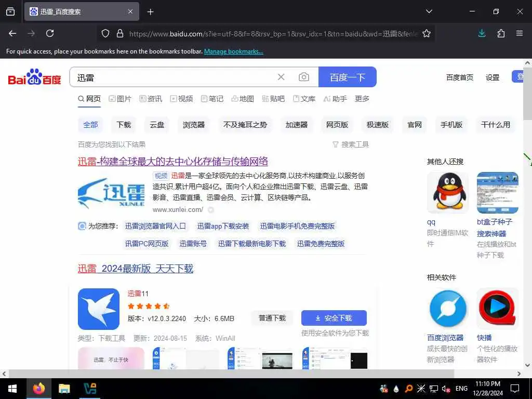532x399 pixels.
Task: Click the 迅雷11 blue bird app icon
Action: (x=98, y=309)
